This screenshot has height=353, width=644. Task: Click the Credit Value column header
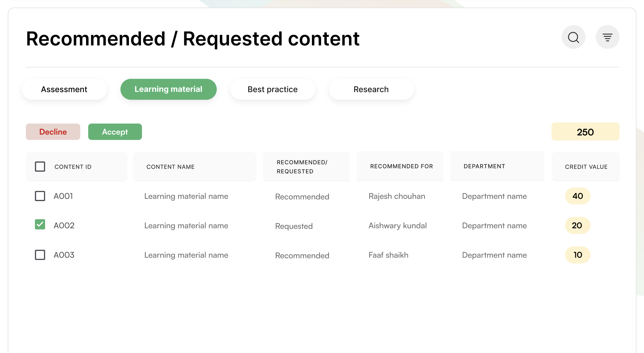(x=586, y=167)
